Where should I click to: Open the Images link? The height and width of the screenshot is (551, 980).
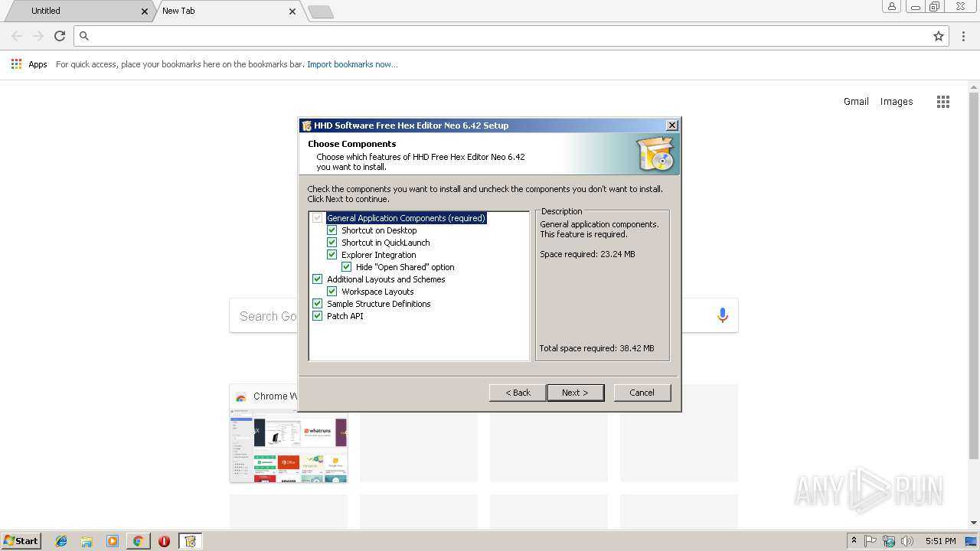coord(897,102)
